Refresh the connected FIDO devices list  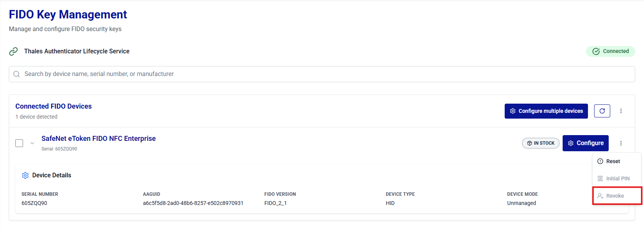click(x=602, y=111)
